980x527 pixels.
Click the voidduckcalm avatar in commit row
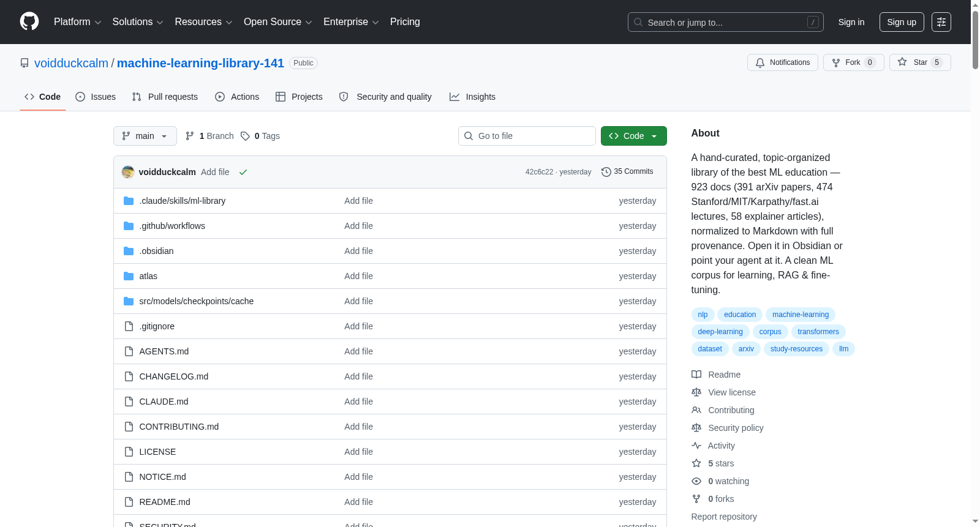[x=128, y=172]
